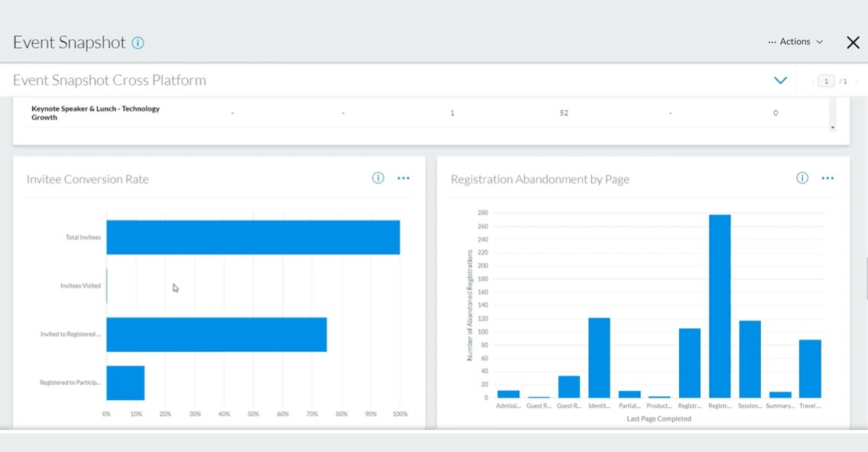Go to the previous report page

pos(812,81)
